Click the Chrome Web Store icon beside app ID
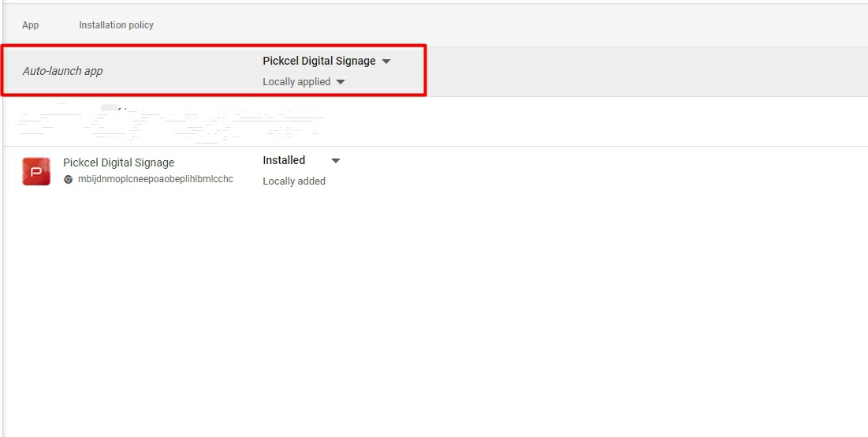 pos(68,179)
